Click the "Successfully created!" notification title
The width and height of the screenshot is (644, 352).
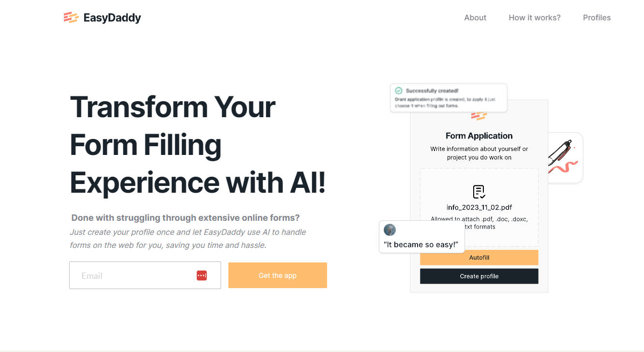click(432, 91)
